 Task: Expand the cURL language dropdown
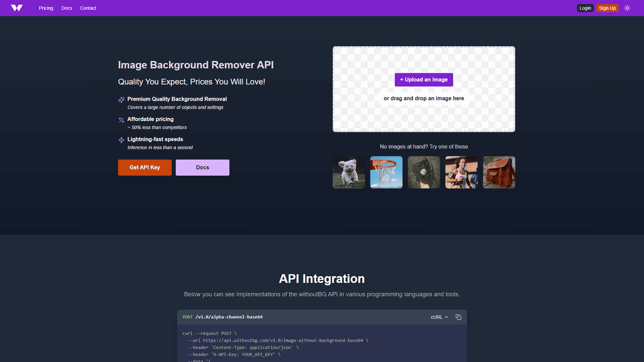[439, 317]
